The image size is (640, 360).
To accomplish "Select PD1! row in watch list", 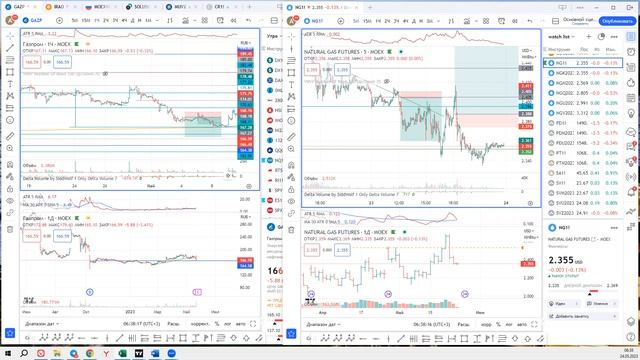I will pyautogui.click(x=583, y=123).
